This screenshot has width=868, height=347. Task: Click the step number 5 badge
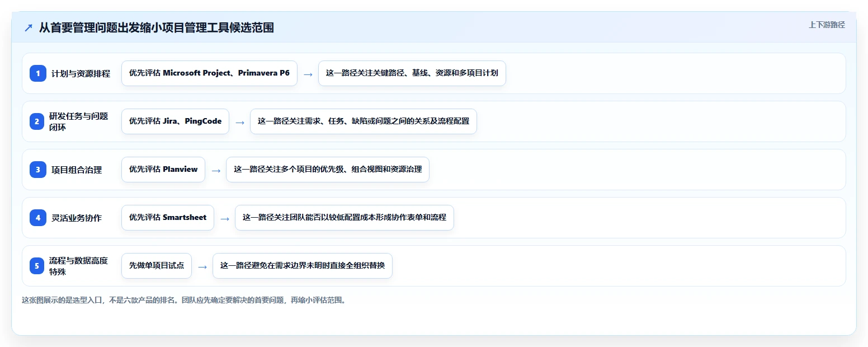point(37,266)
